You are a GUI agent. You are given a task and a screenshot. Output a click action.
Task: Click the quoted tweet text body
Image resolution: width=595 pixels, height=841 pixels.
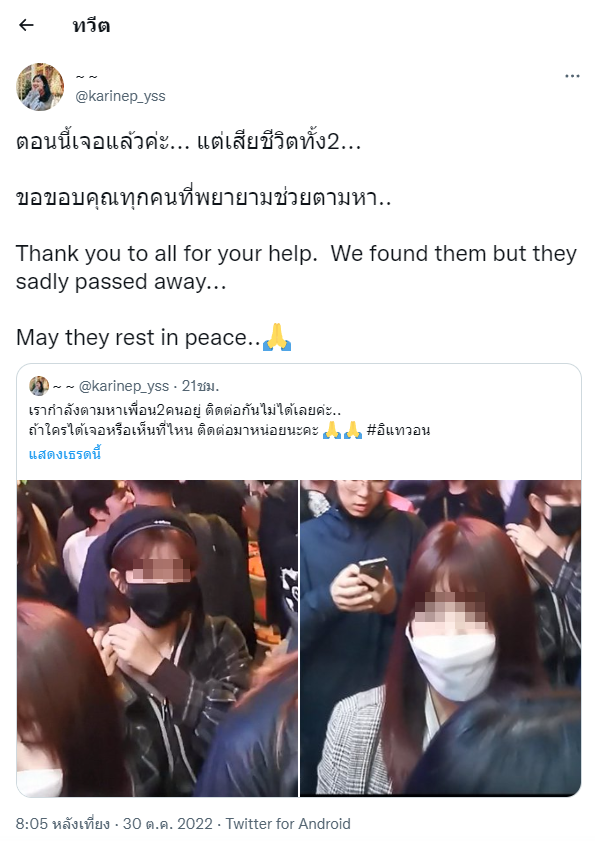point(229,420)
